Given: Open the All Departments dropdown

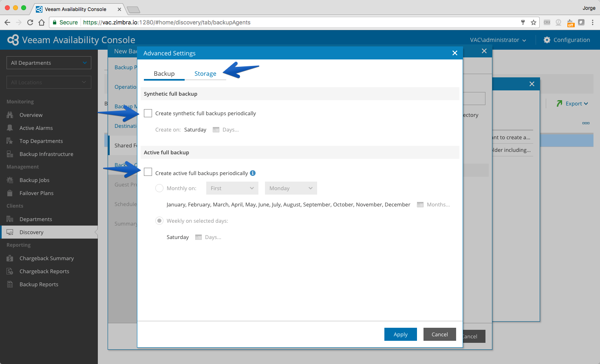Looking at the screenshot, I should pyautogui.click(x=49, y=63).
